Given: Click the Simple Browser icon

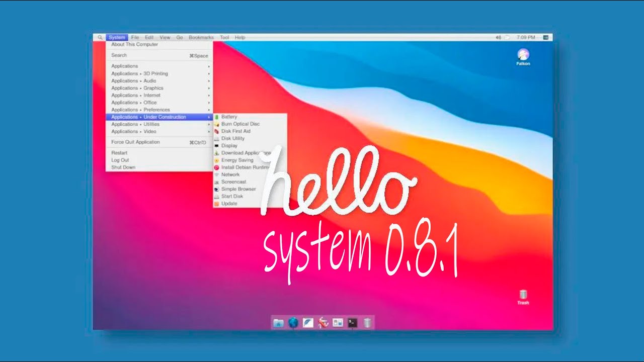Looking at the screenshot, I should pyautogui.click(x=217, y=189).
